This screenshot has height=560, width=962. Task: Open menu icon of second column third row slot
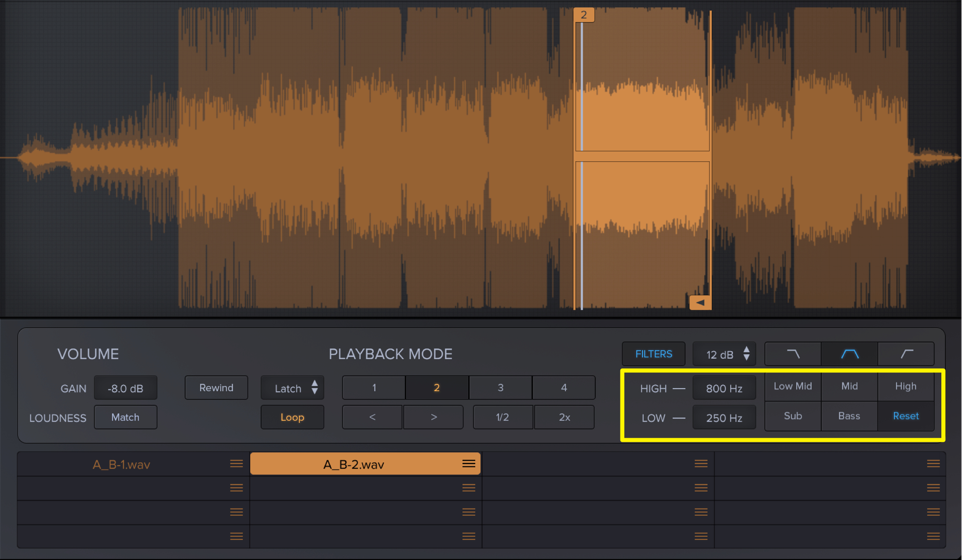pyautogui.click(x=469, y=512)
